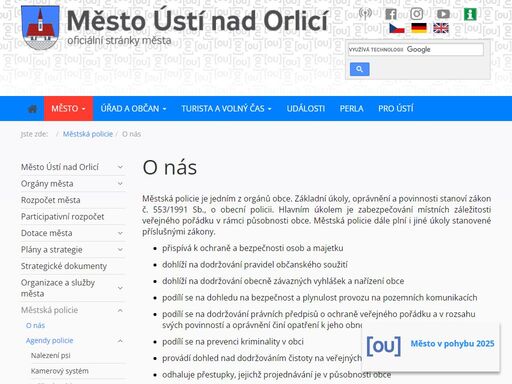The width and height of the screenshot is (512, 384).
Task: Switch language with the German flag
Action: point(419,28)
